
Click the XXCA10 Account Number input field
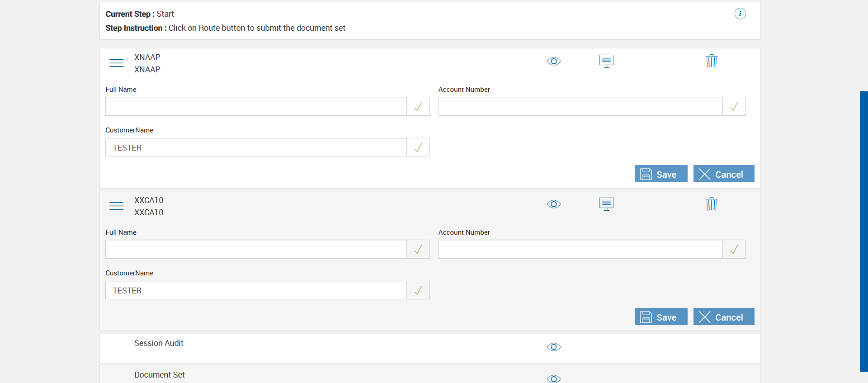coord(580,250)
